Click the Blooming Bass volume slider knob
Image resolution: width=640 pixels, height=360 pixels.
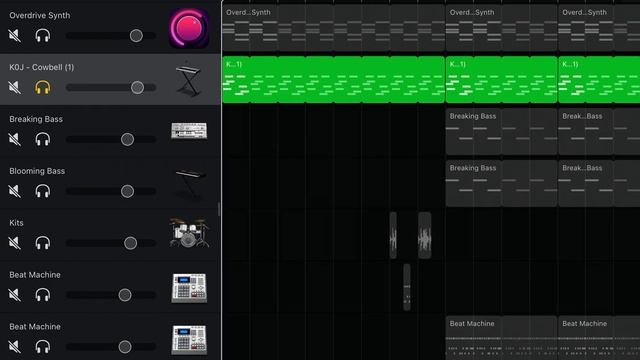coord(127,191)
